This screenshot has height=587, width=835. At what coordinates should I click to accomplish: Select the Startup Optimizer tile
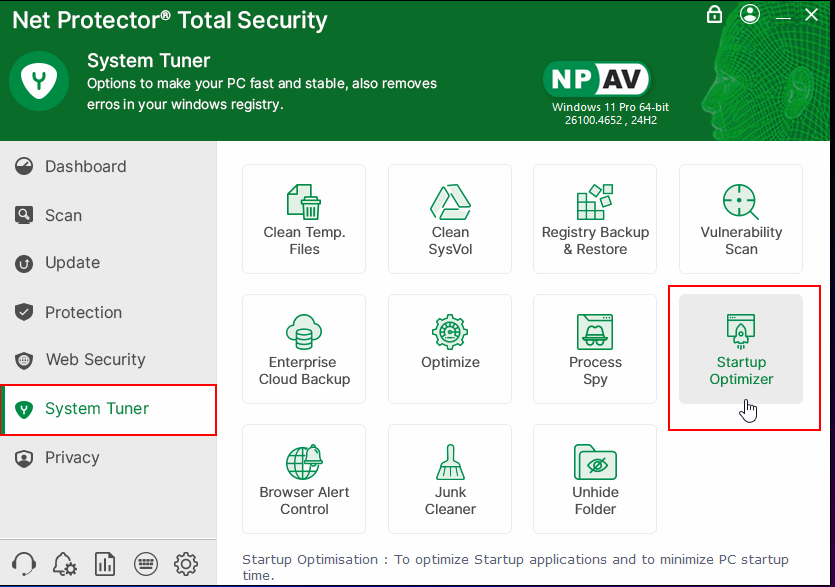[x=741, y=349]
